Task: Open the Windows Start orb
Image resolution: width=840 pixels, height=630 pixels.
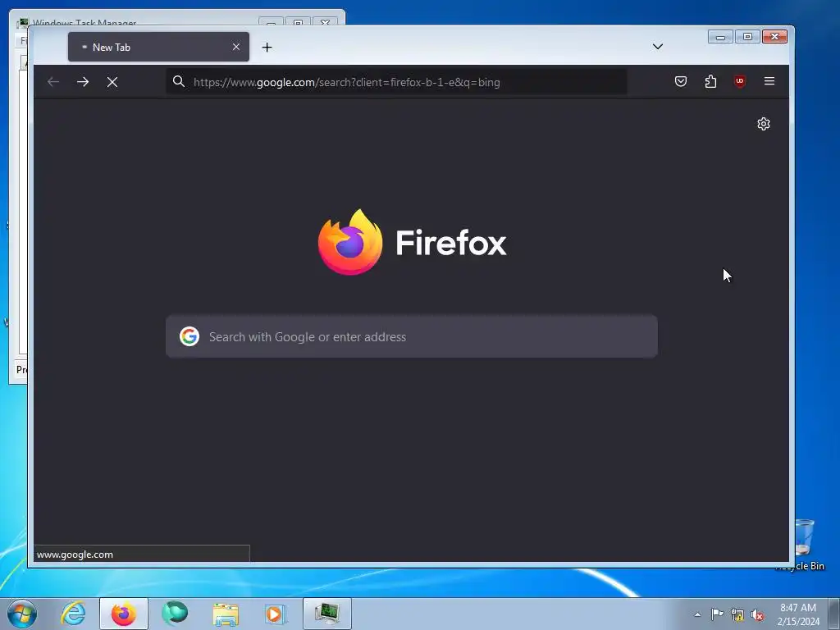Action: tap(22, 614)
